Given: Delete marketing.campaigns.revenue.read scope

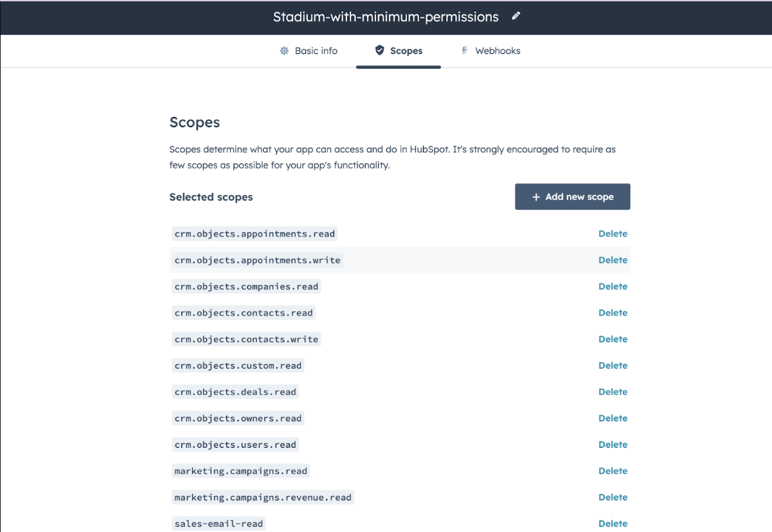Looking at the screenshot, I should coord(613,497).
